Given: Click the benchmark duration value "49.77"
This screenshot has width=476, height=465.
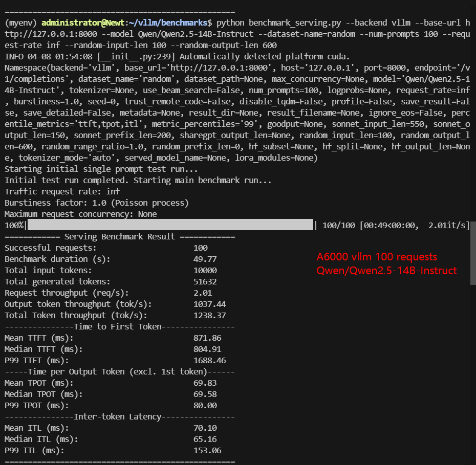Looking at the screenshot, I should click(x=205, y=259).
